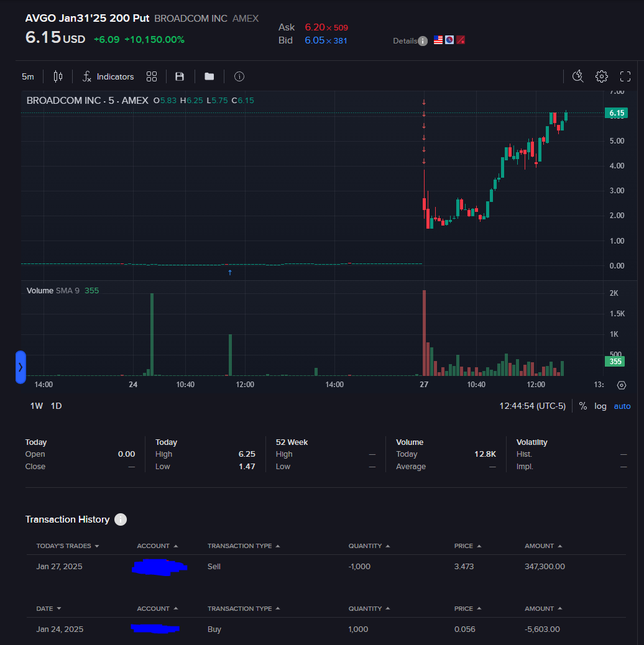Select the 1D range
644x645 pixels.
point(57,406)
